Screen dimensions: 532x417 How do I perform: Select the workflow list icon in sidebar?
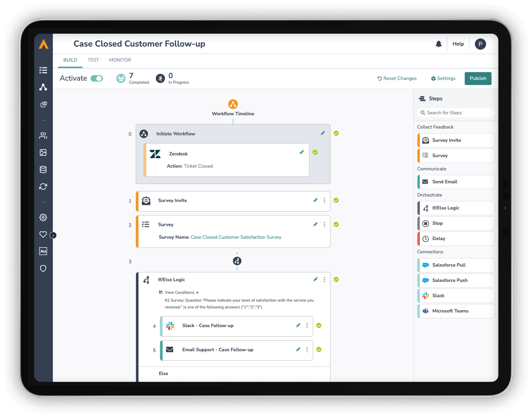click(43, 70)
